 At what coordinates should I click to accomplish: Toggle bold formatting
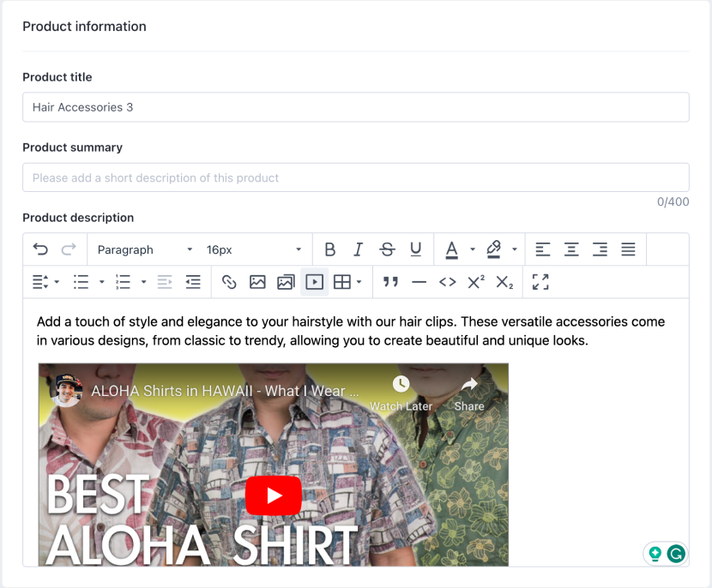330,249
